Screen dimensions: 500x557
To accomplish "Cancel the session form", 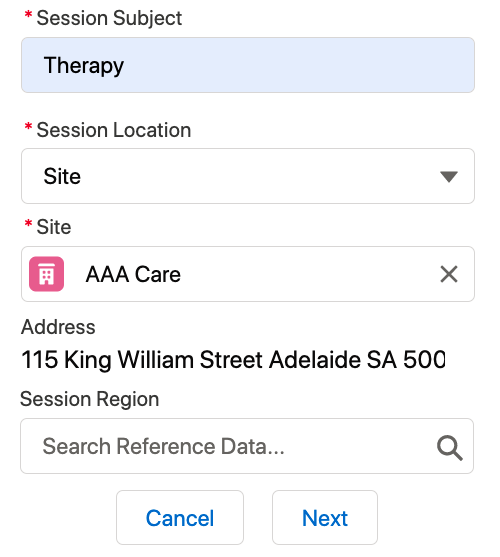I will click(x=180, y=518).
